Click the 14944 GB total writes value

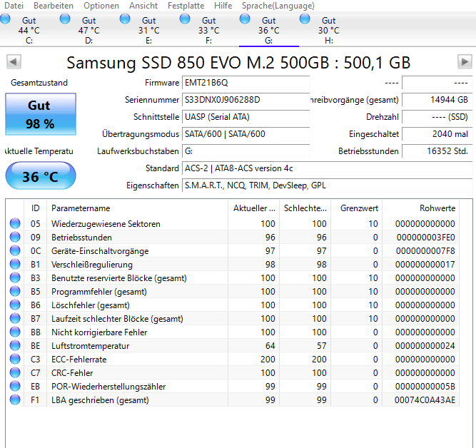[x=437, y=100]
